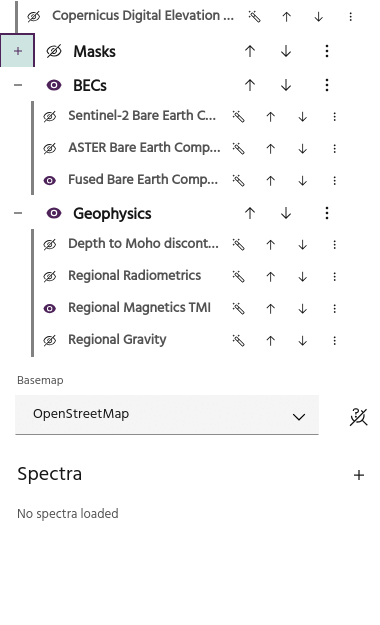Screen dimensions: 380x625
Task: Open three-dot menu for Fused Bare Earth
Action: coord(335,181)
